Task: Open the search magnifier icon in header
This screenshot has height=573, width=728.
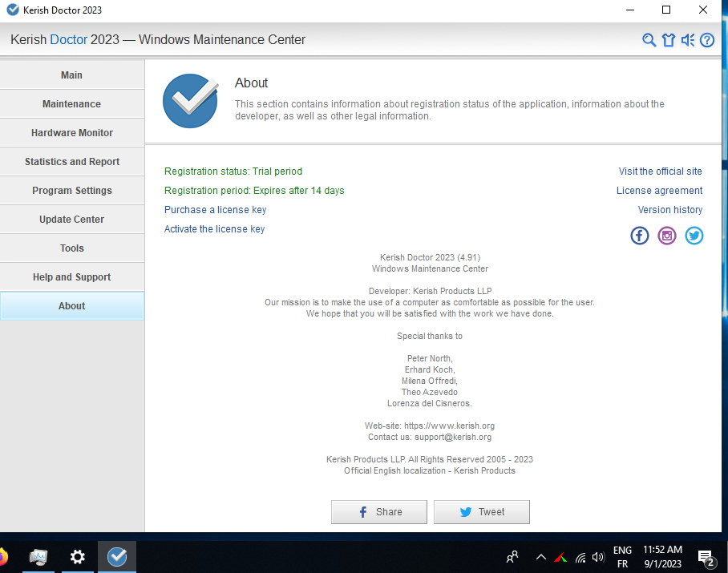Action: tap(649, 40)
